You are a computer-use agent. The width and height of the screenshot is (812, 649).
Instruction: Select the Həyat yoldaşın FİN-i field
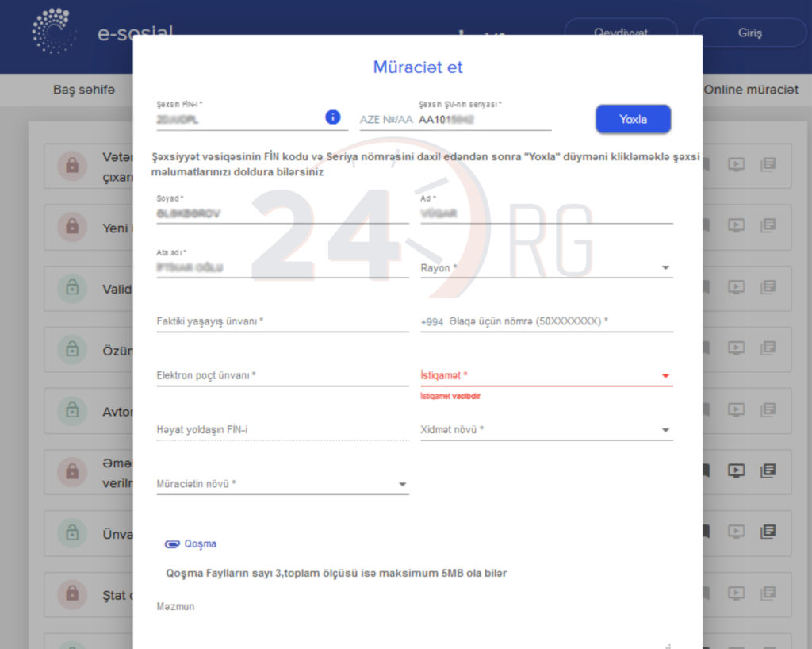click(x=282, y=430)
